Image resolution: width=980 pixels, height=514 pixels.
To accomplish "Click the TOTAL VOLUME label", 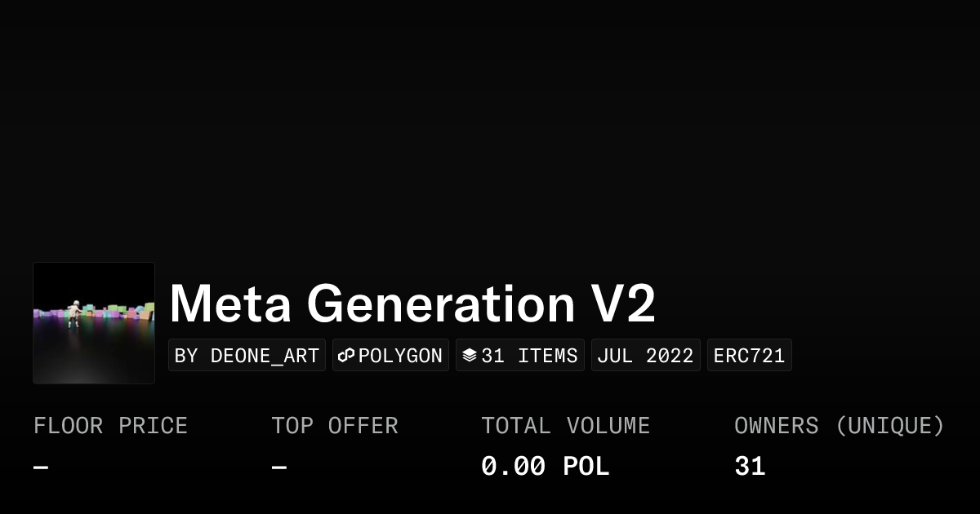I will coord(565,426).
